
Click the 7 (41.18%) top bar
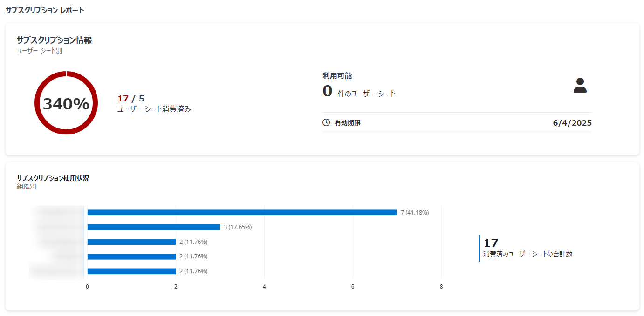pyautogui.click(x=242, y=213)
